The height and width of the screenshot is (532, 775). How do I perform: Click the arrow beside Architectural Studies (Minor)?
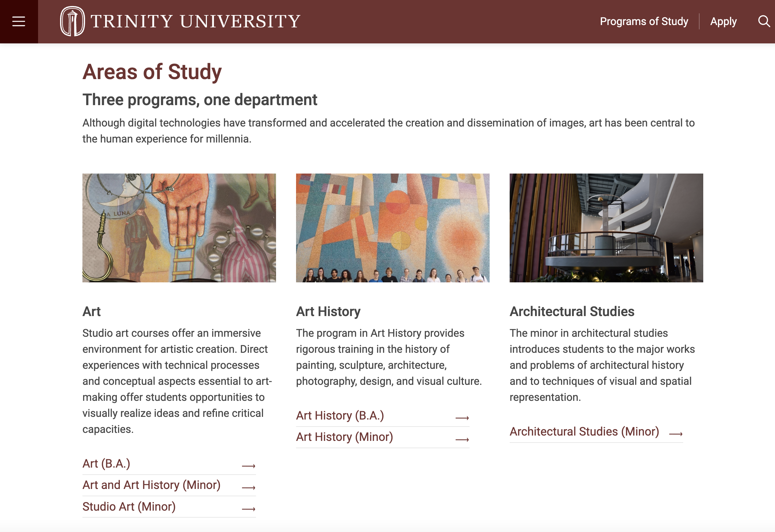point(676,434)
